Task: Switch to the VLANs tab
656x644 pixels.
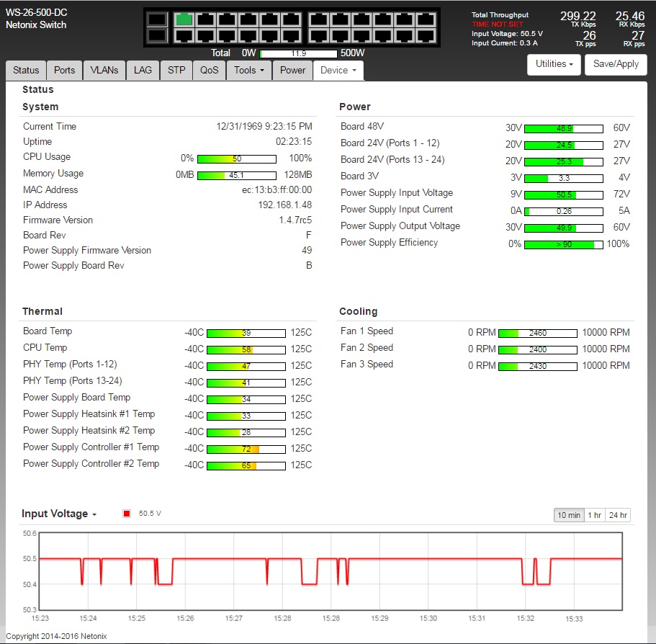Action: click(104, 71)
